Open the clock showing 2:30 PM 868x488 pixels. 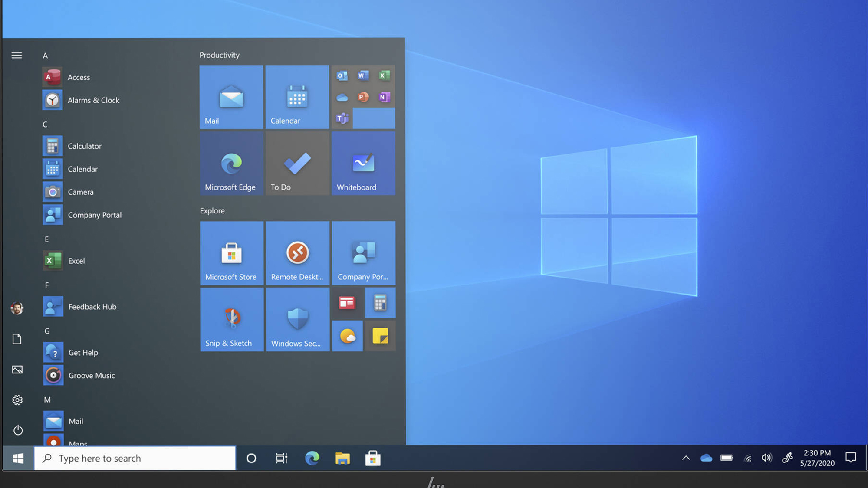pos(817,458)
